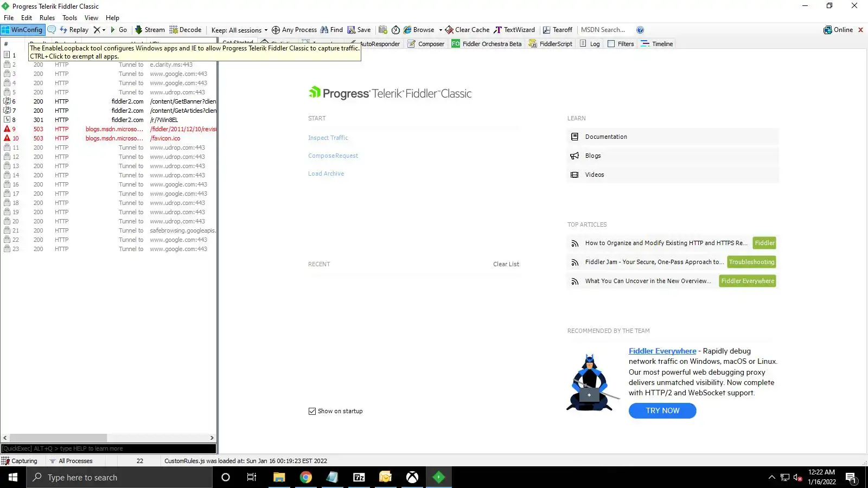Click the ComposeRequest link

[333, 156]
